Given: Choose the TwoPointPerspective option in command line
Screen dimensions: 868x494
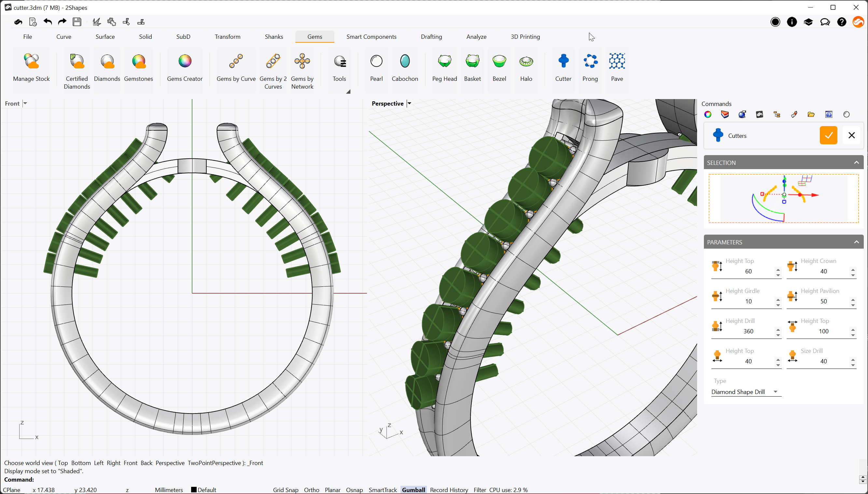Looking at the screenshot, I should 214,463.
